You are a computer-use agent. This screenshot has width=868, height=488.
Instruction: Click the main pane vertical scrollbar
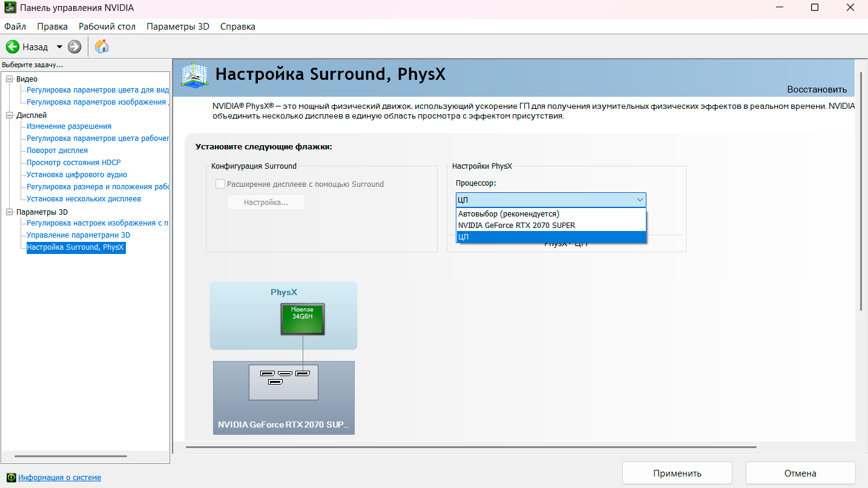pos(861,191)
